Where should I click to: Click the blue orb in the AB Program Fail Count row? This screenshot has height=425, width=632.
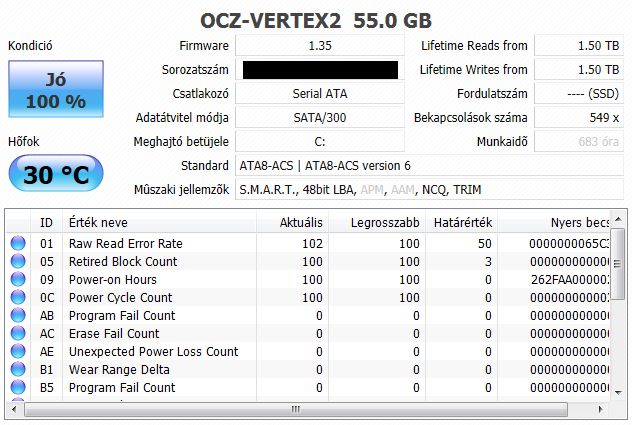[17, 316]
